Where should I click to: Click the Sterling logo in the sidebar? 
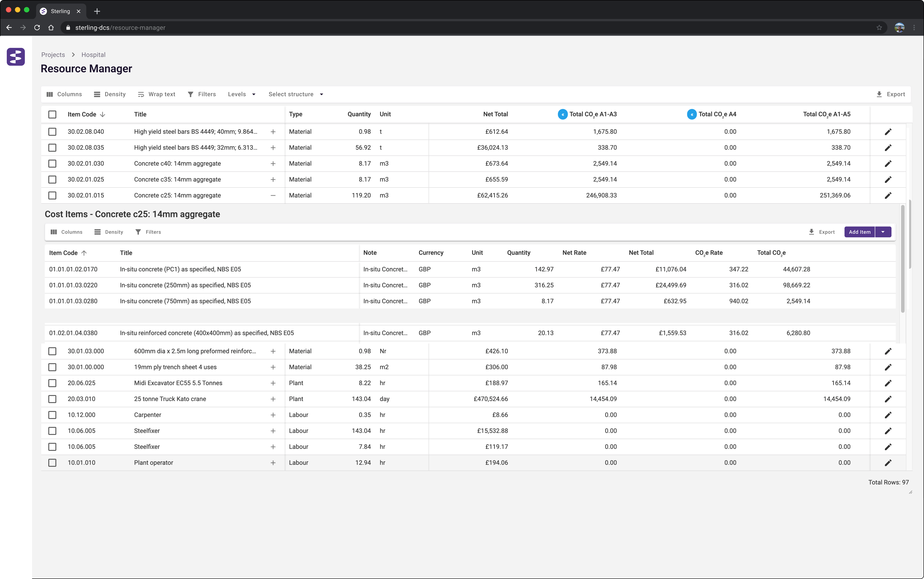click(16, 57)
